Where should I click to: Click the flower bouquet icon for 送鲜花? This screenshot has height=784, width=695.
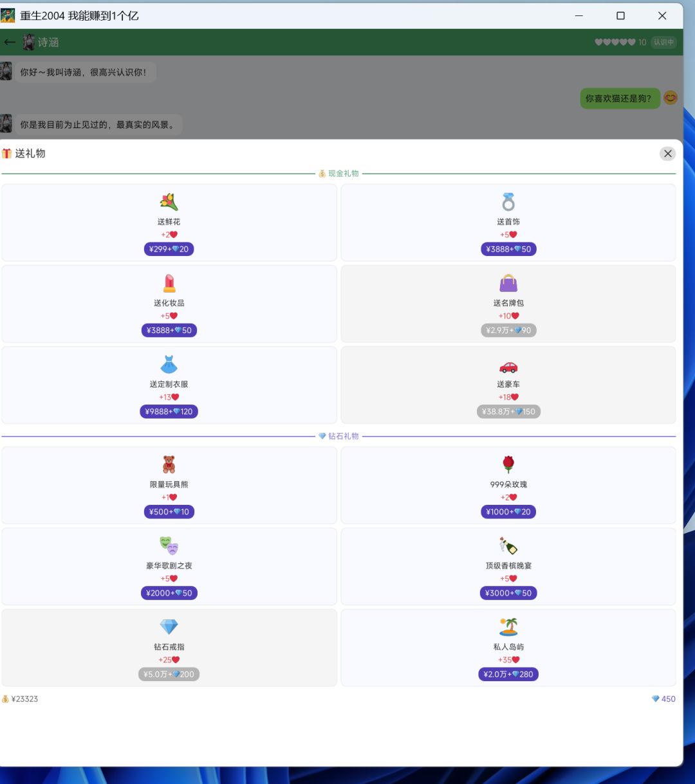[x=169, y=202]
